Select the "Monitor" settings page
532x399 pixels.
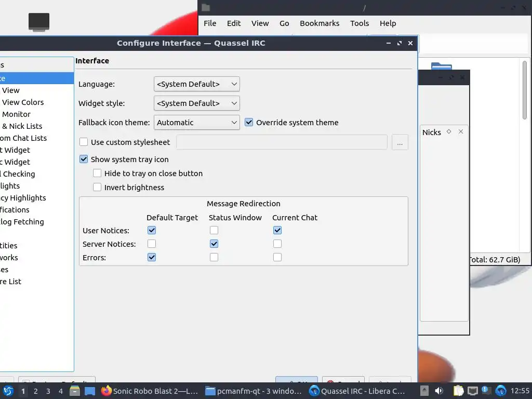click(37, 114)
